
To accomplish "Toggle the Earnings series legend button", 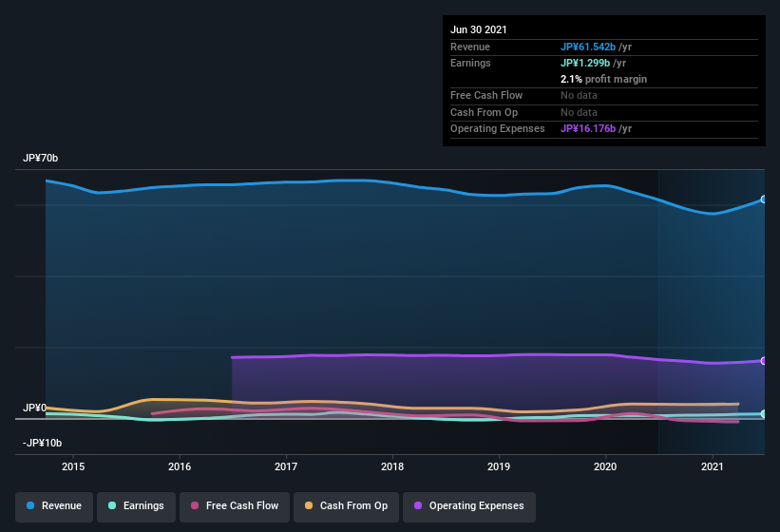I will (136, 506).
